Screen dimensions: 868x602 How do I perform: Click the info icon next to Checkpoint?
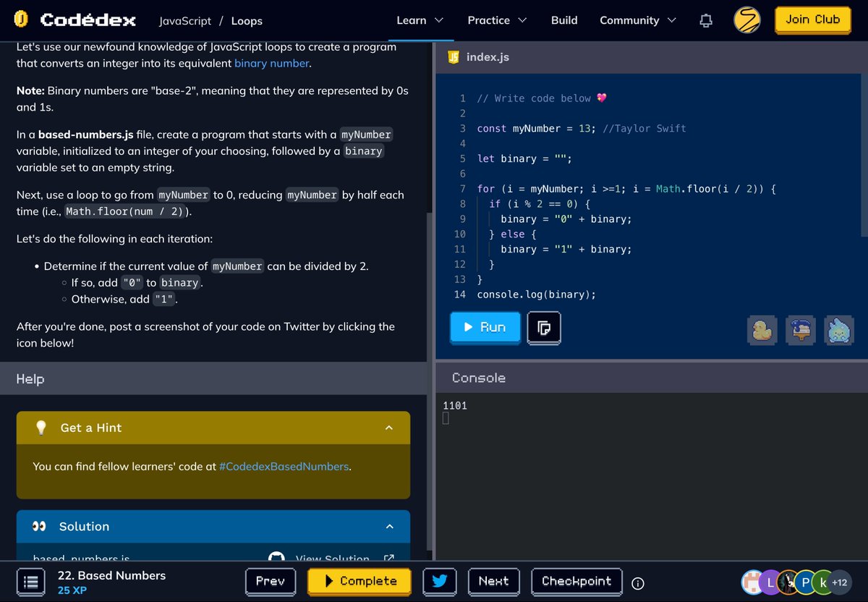(637, 582)
